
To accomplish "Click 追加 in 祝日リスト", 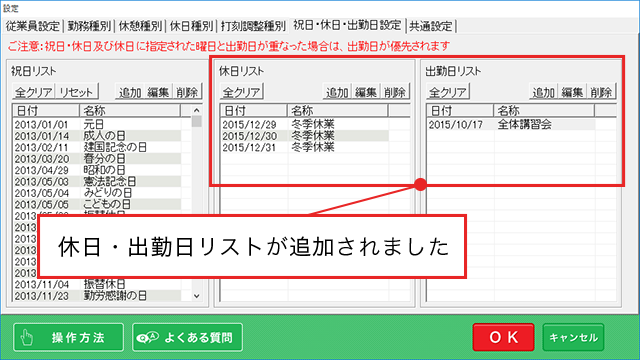I will (130, 92).
